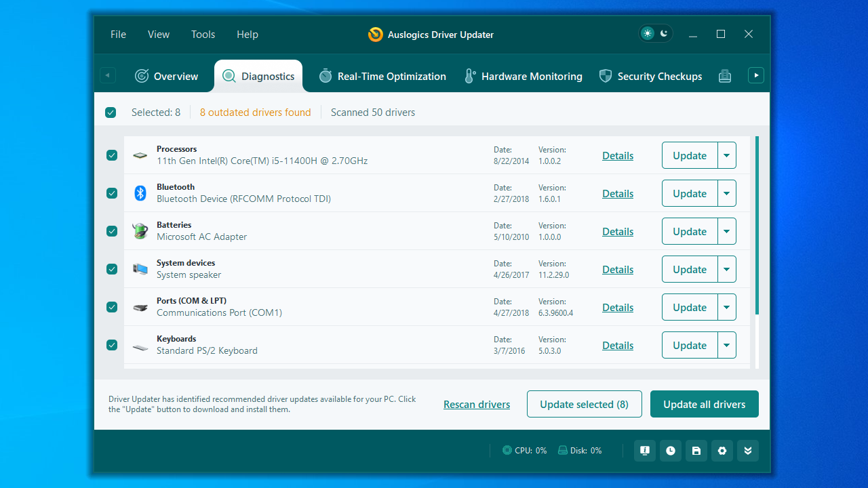Open Details link for Bluetooth
The width and height of the screenshot is (868, 488).
click(x=618, y=194)
